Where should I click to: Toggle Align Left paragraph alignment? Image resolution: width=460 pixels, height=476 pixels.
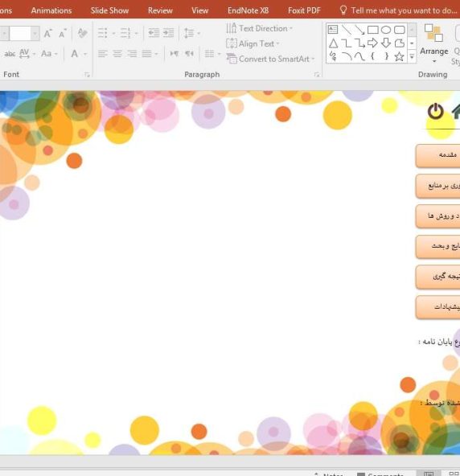103,54
